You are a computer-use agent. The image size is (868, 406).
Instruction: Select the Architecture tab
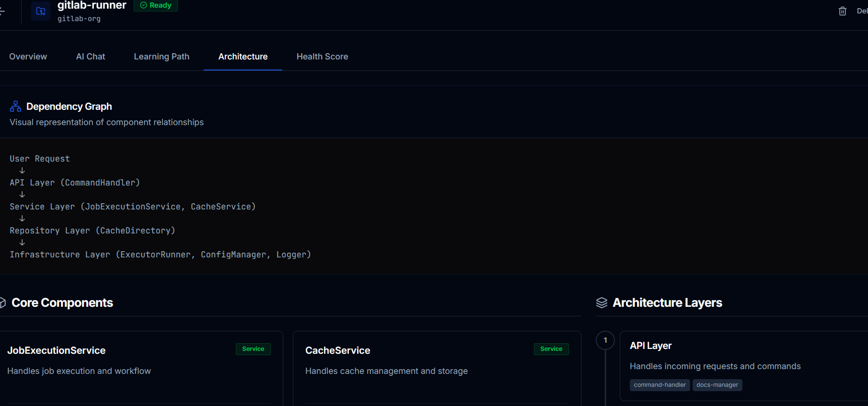243,57
